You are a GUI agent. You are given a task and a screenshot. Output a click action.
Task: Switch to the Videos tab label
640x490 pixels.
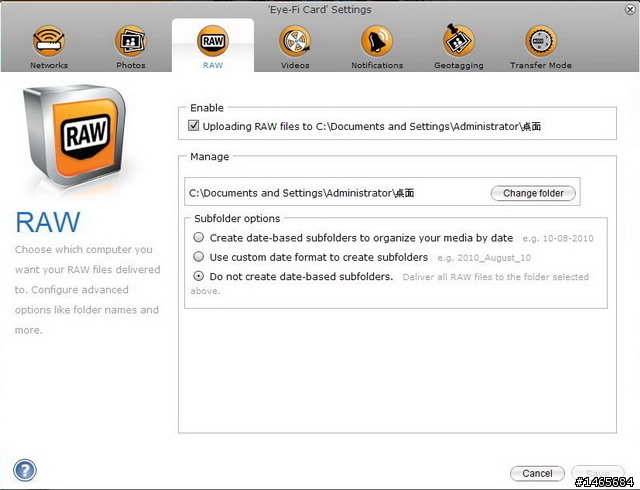295,65
